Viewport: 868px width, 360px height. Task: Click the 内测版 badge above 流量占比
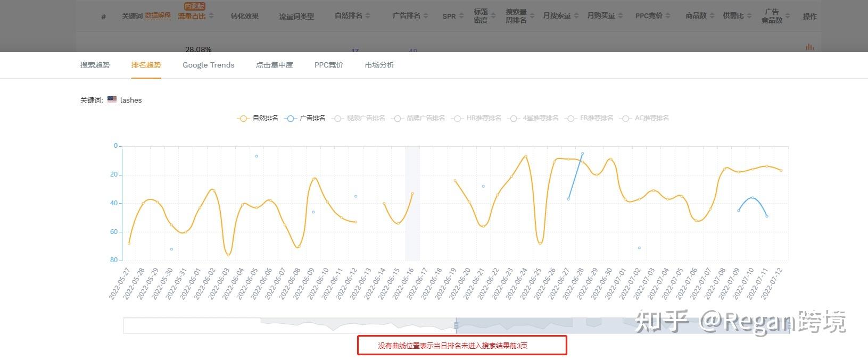[194, 6]
